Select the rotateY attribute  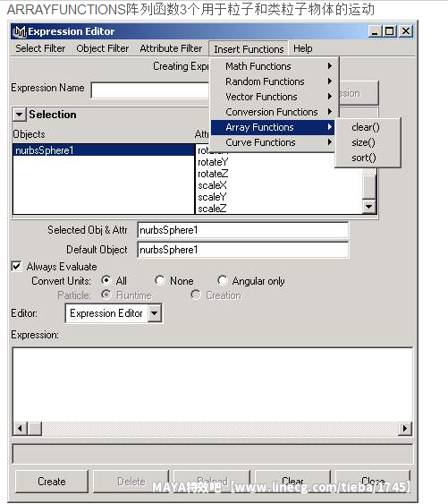click(x=213, y=162)
